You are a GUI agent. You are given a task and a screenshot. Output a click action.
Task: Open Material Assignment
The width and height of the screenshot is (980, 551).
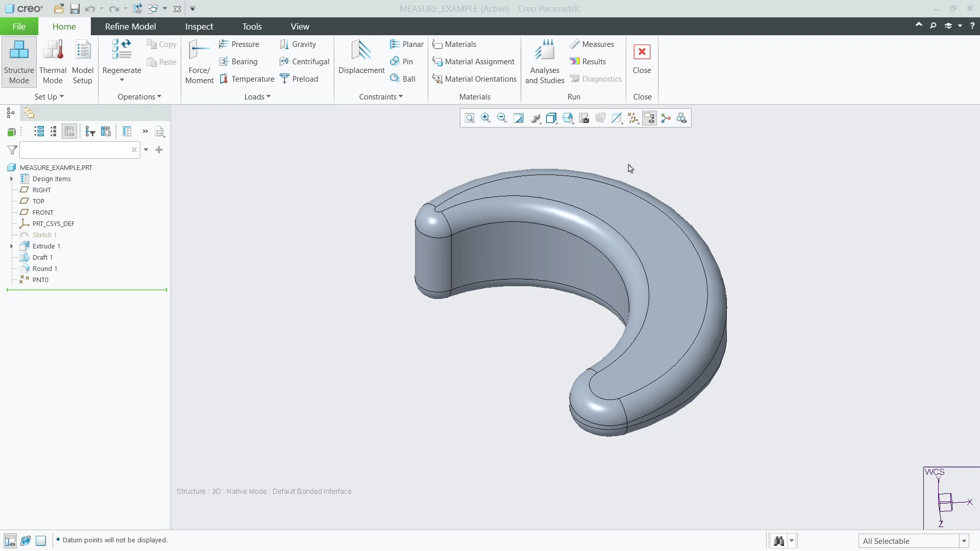[473, 62]
